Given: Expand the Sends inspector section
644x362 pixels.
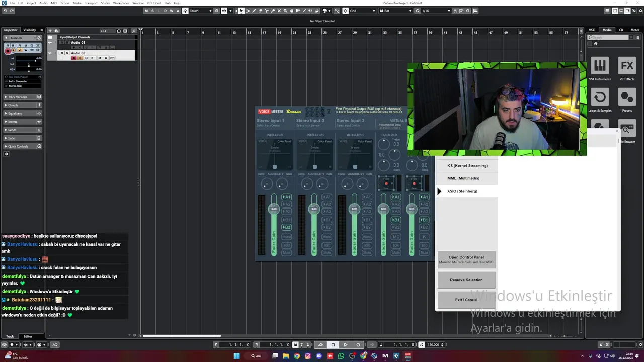Looking at the screenshot, I should pos(23,130).
